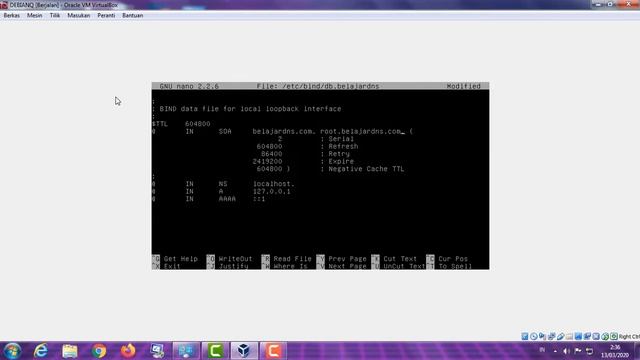Click the USB devices status icon
The image size is (640, 360).
click(x=560, y=336)
